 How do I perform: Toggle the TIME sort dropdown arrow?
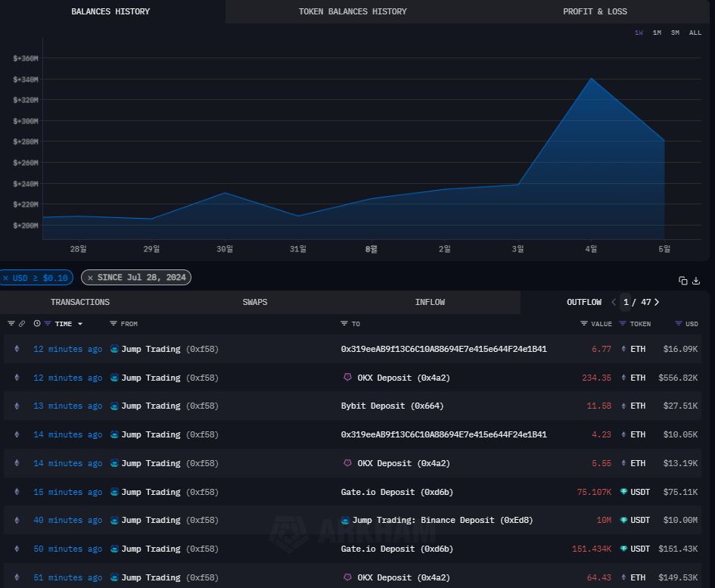pos(79,324)
